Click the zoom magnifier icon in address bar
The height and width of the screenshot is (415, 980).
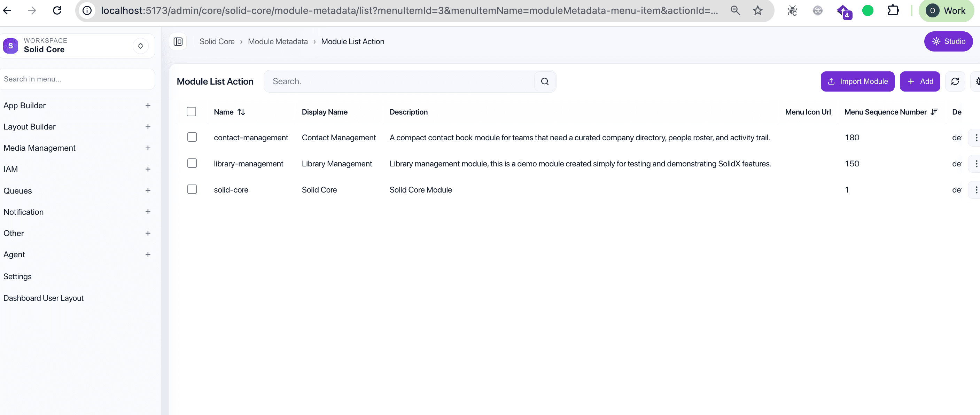pos(735,10)
